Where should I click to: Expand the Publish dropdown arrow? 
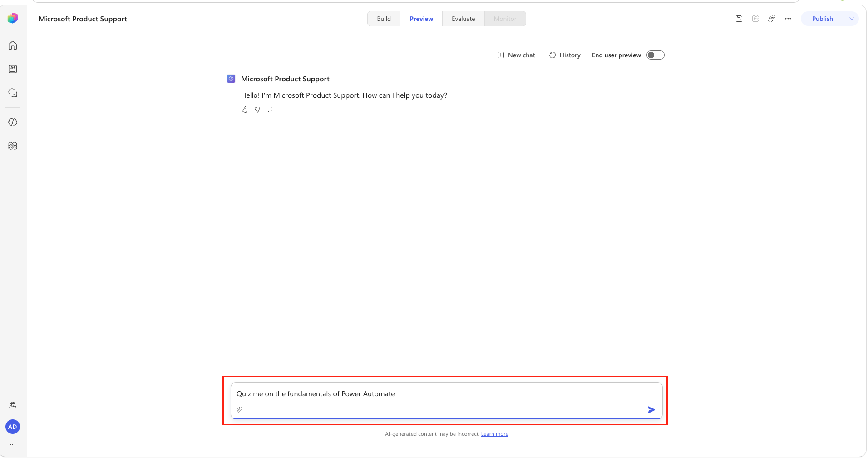click(x=851, y=19)
